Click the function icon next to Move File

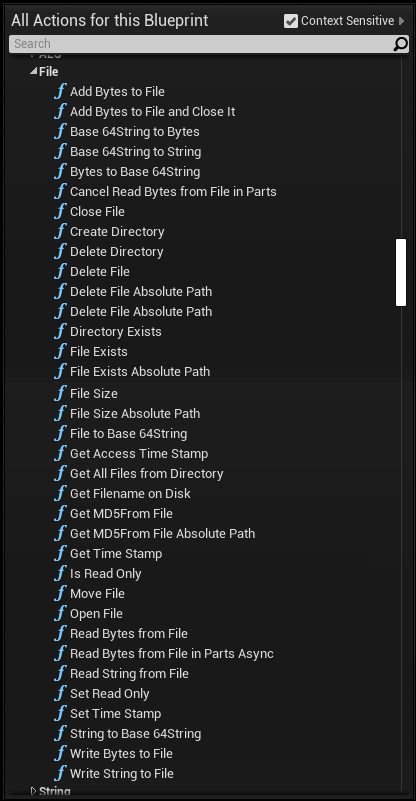click(x=60, y=594)
